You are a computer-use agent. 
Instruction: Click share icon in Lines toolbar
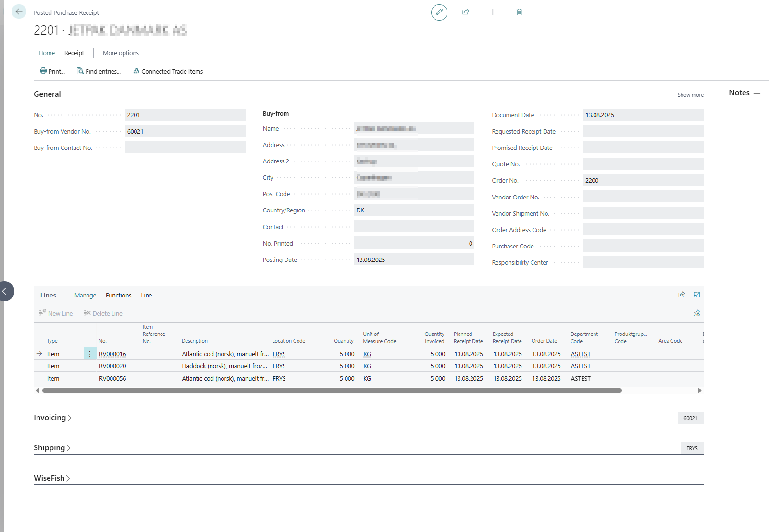pyautogui.click(x=681, y=295)
